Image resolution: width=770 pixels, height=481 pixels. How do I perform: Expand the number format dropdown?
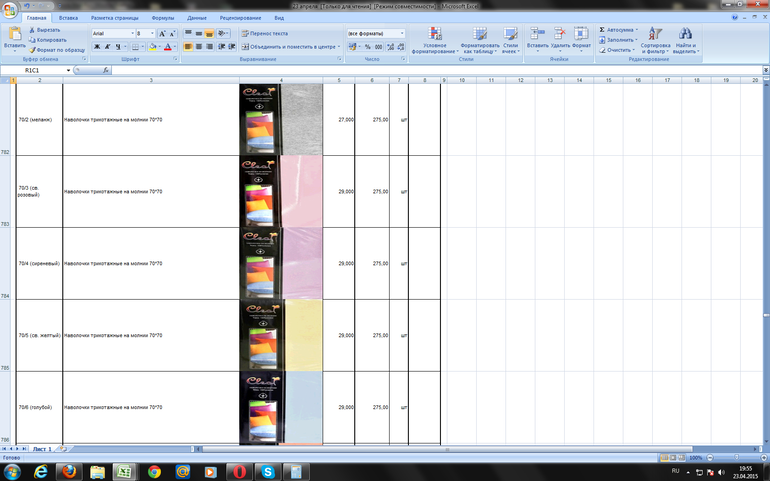[x=402, y=33]
